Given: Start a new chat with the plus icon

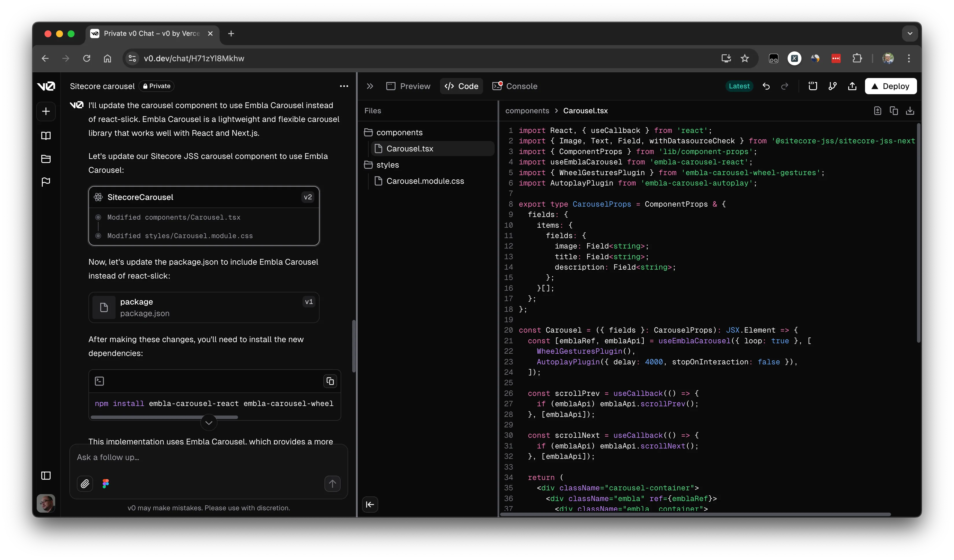Looking at the screenshot, I should (x=46, y=111).
